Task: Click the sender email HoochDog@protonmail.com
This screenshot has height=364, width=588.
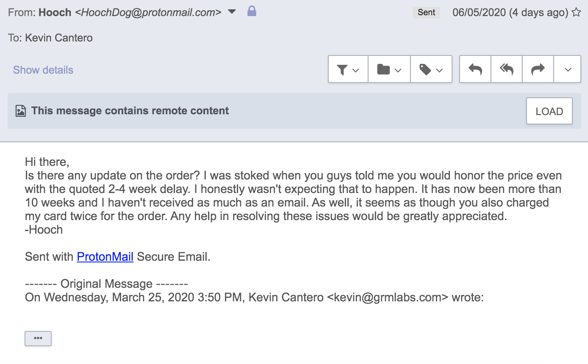Action: click(x=148, y=12)
